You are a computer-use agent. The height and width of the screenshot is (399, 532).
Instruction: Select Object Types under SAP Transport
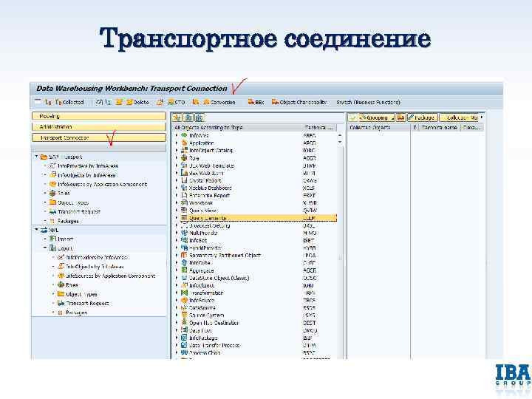click(73, 202)
